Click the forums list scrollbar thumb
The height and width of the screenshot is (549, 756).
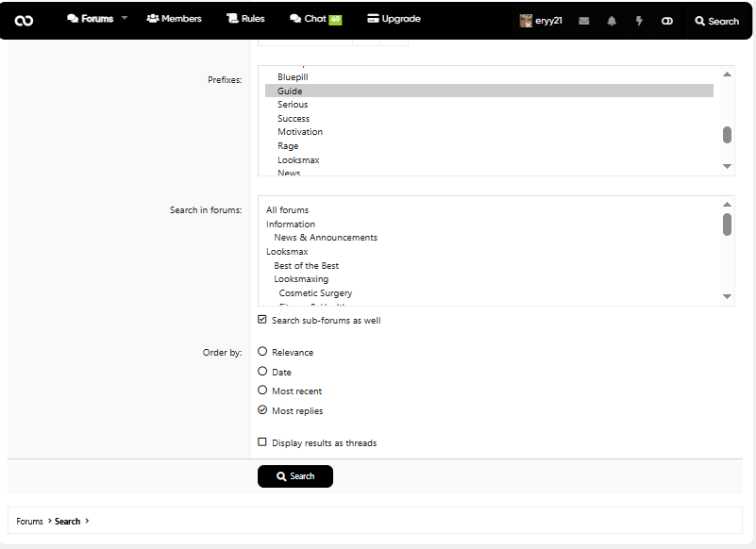point(727,225)
